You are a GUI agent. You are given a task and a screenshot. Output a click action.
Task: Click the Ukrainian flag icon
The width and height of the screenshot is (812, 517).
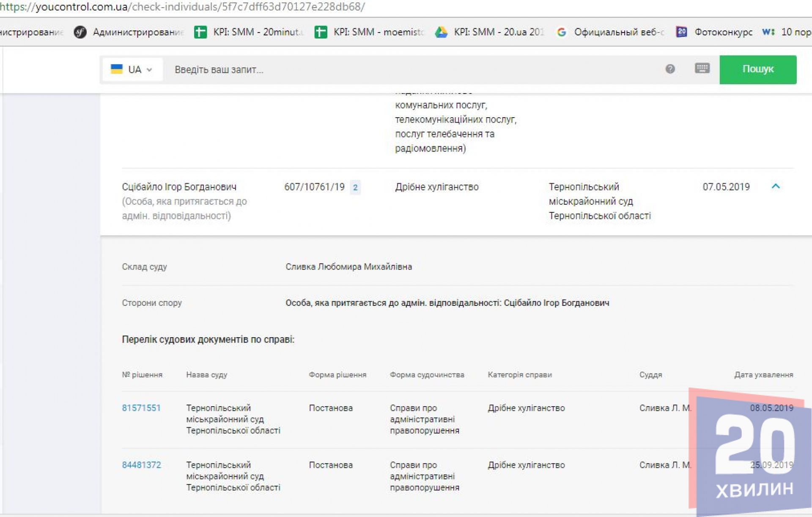tap(116, 69)
